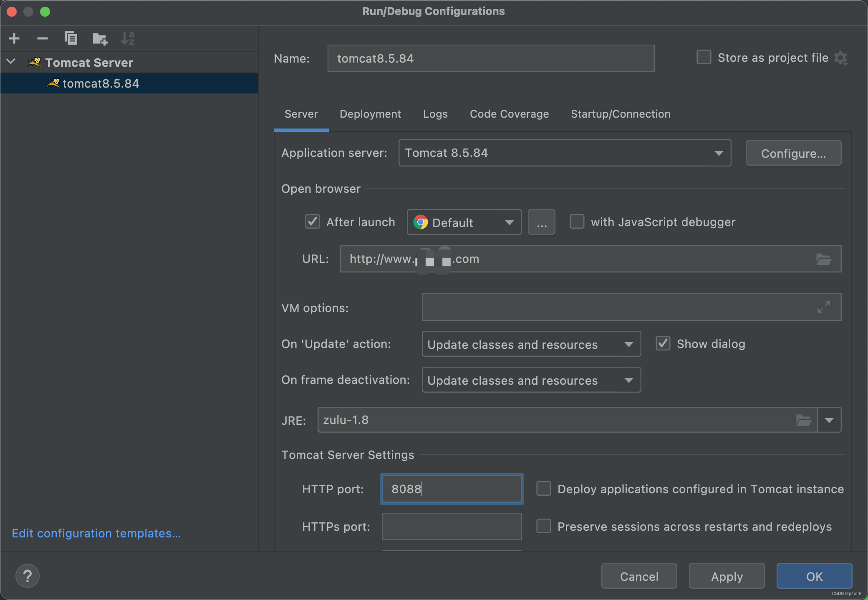
Task: Copy the selected configuration
Action: pyautogui.click(x=71, y=38)
